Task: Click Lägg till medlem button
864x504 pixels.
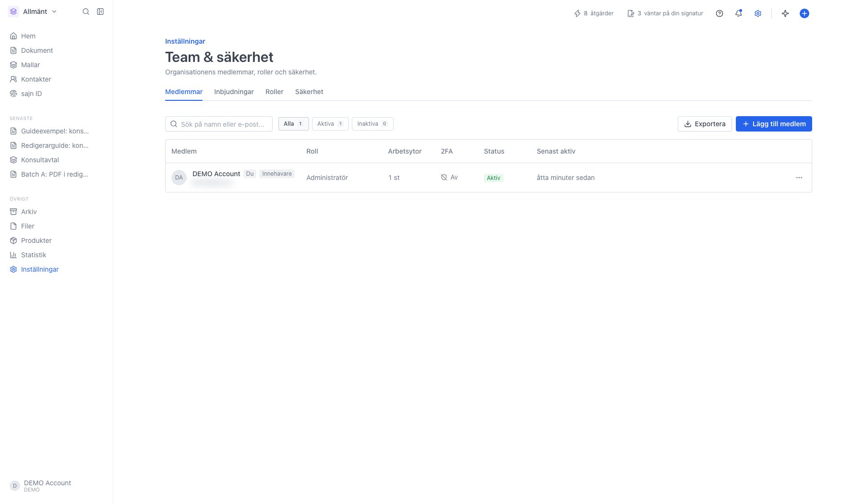Action: click(x=774, y=124)
